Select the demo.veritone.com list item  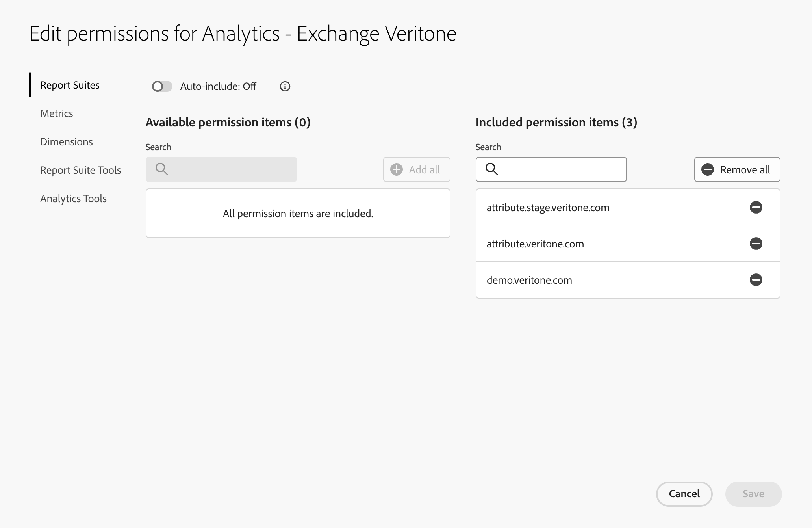[529, 280]
